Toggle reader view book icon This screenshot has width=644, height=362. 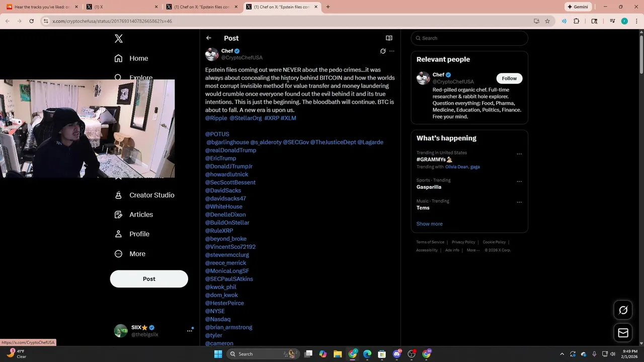[389, 38]
